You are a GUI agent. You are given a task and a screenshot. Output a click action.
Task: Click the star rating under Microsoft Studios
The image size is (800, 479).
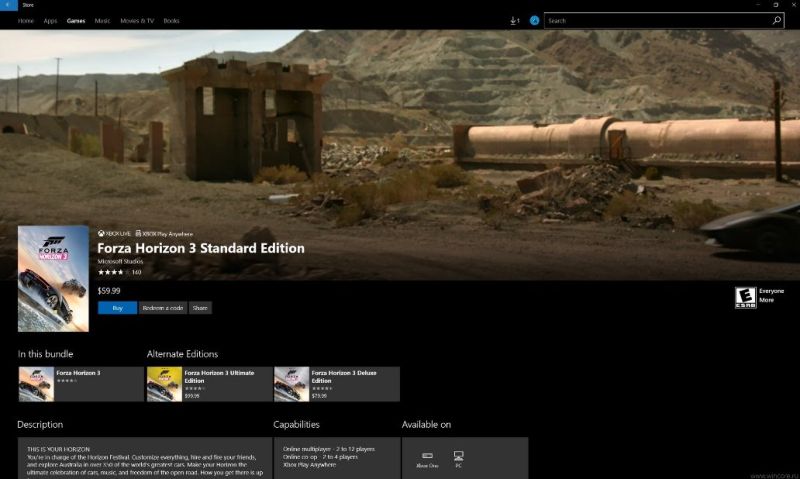(113, 272)
